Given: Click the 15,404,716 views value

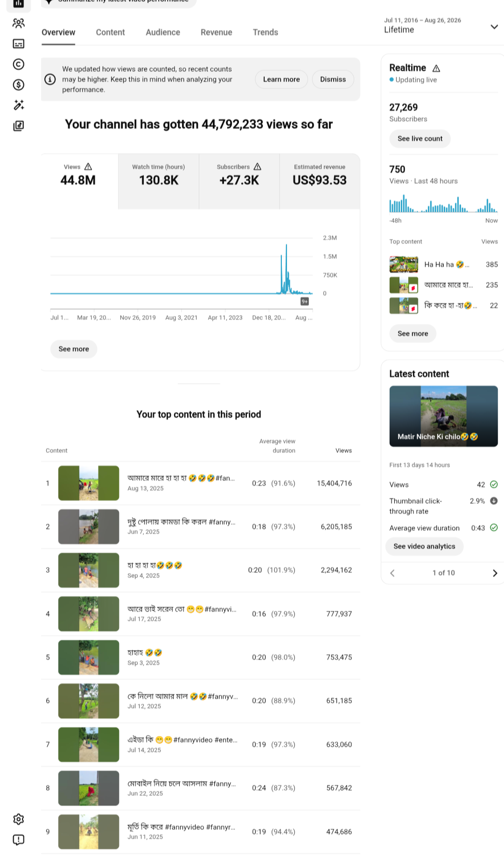Looking at the screenshot, I should [334, 483].
